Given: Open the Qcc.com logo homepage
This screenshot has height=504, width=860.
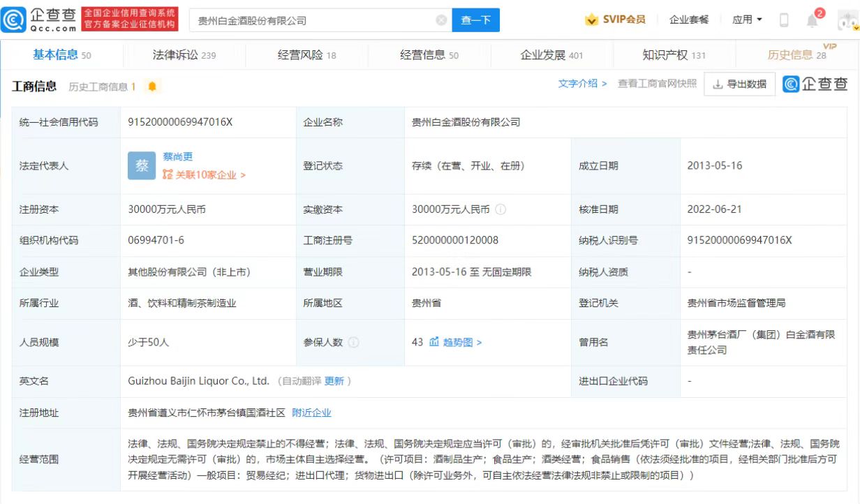Looking at the screenshot, I should click(x=39, y=20).
